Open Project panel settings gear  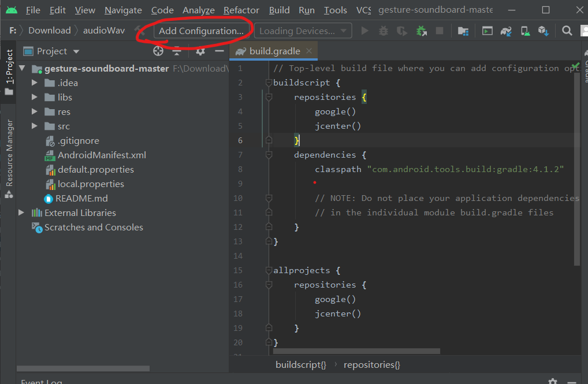pos(199,51)
